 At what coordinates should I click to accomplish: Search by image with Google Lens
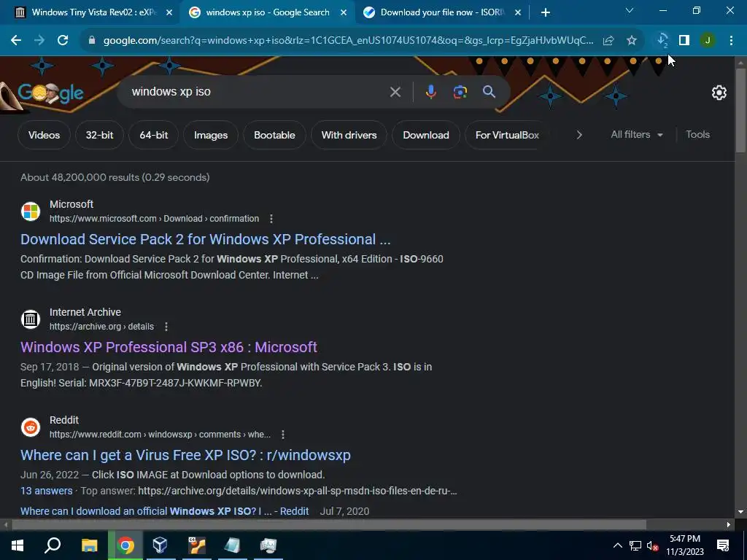click(460, 92)
